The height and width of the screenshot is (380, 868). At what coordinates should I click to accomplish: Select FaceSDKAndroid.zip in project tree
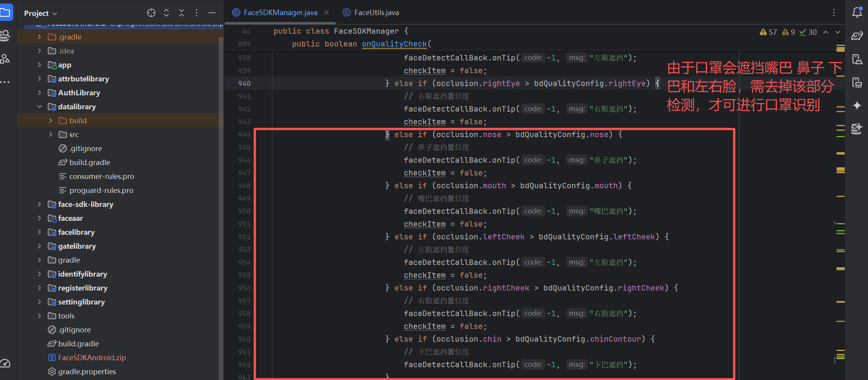click(x=92, y=358)
